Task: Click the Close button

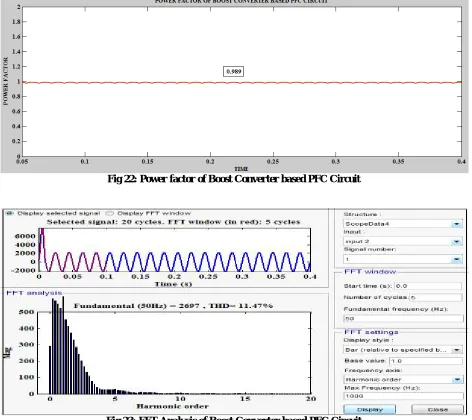Action: point(438,409)
